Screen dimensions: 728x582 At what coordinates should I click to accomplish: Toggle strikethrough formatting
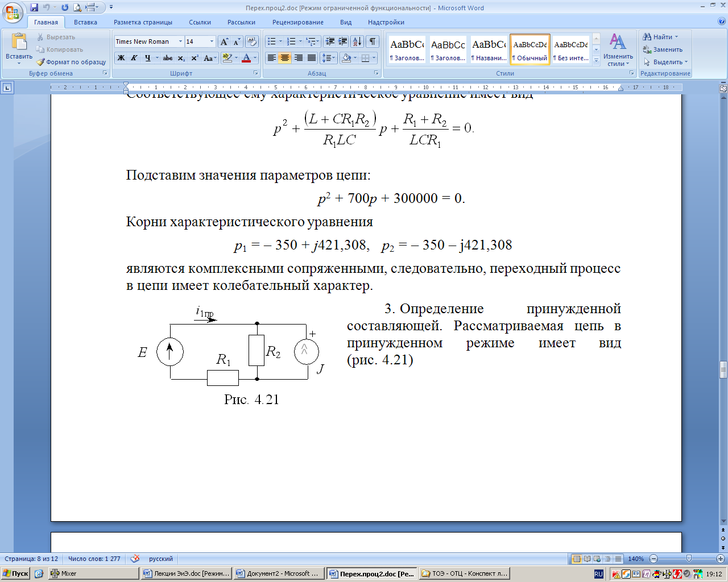coord(167,58)
